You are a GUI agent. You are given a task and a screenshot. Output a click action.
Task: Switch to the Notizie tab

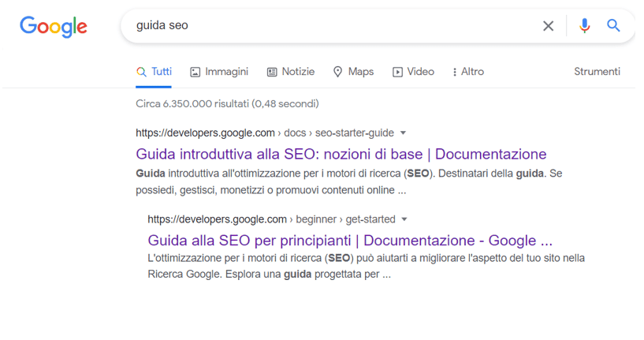[291, 72]
